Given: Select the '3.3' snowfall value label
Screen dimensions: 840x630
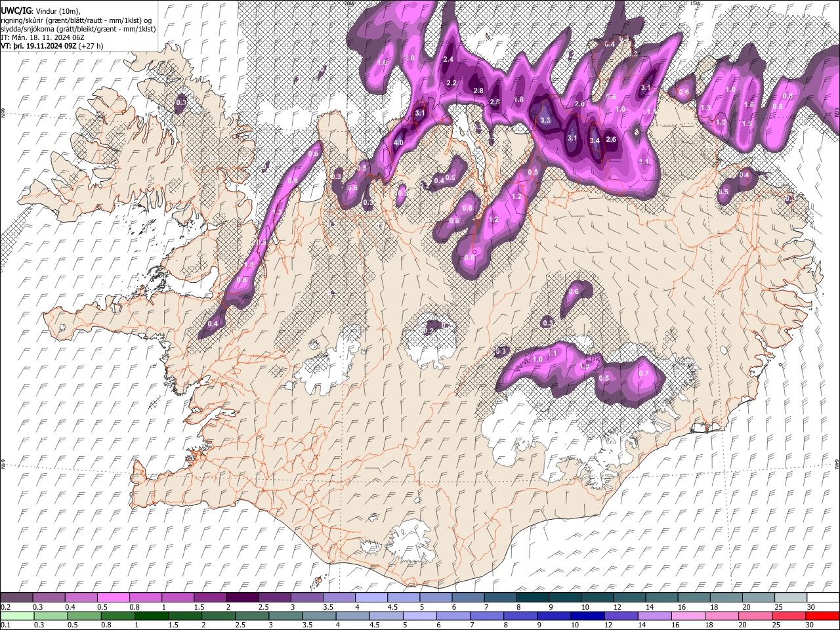Looking at the screenshot, I should [545, 120].
